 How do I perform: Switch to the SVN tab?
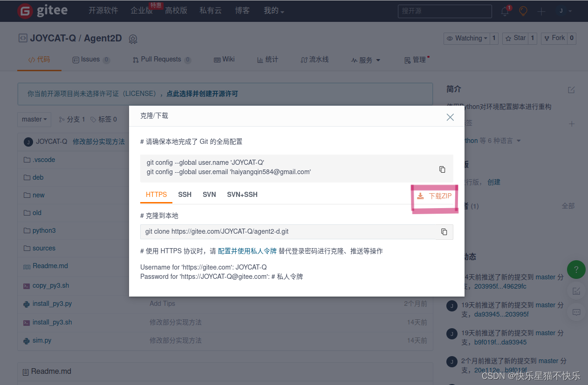[x=209, y=195]
